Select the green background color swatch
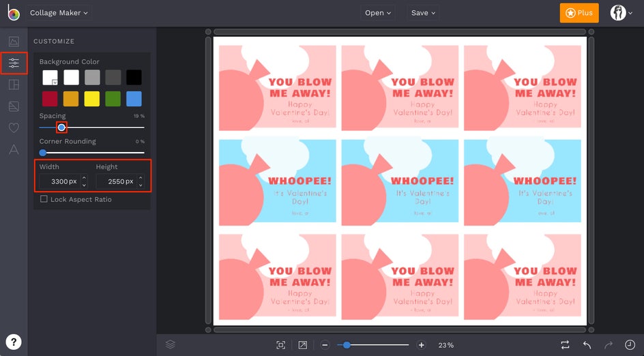The height and width of the screenshot is (356, 644). tap(113, 99)
